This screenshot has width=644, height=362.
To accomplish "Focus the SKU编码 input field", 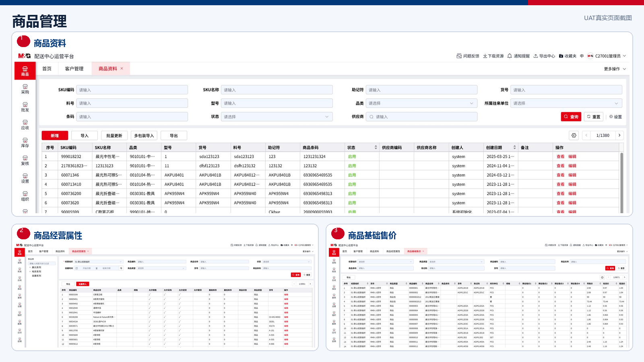I will [132, 90].
